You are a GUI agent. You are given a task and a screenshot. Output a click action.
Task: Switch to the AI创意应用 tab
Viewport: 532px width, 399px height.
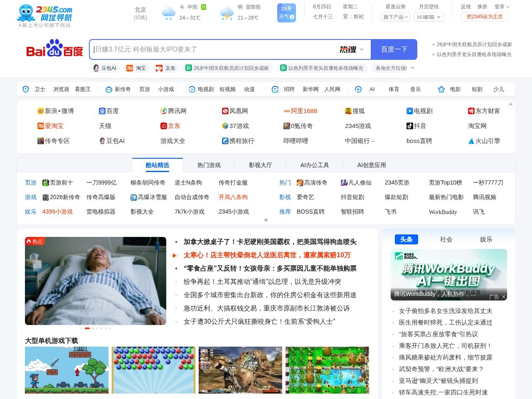[x=372, y=165]
